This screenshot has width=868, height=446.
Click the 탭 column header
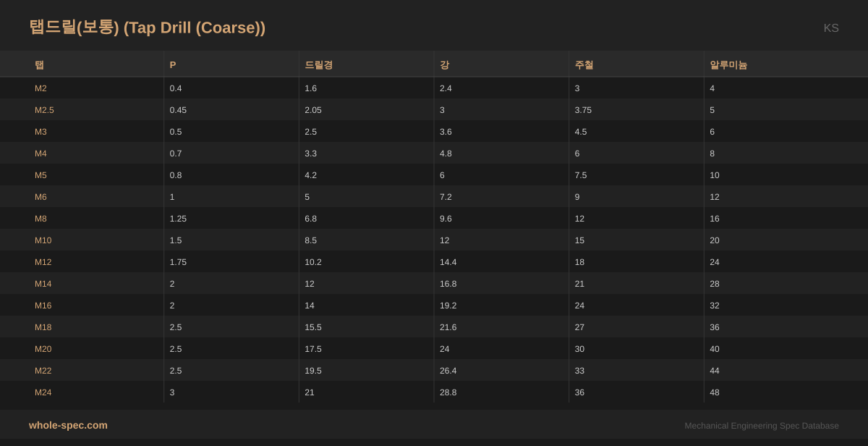(x=40, y=65)
